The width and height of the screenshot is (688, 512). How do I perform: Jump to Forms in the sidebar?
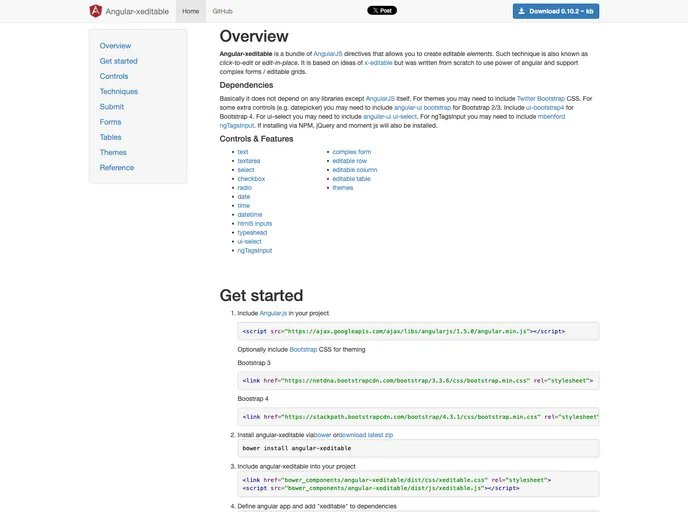click(x=110, y=122)
